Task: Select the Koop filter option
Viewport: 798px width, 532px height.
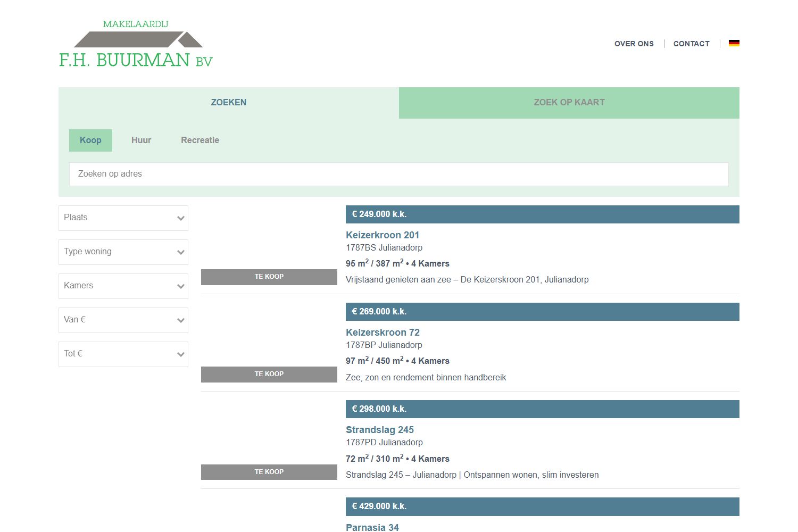Action: (90, 140)
